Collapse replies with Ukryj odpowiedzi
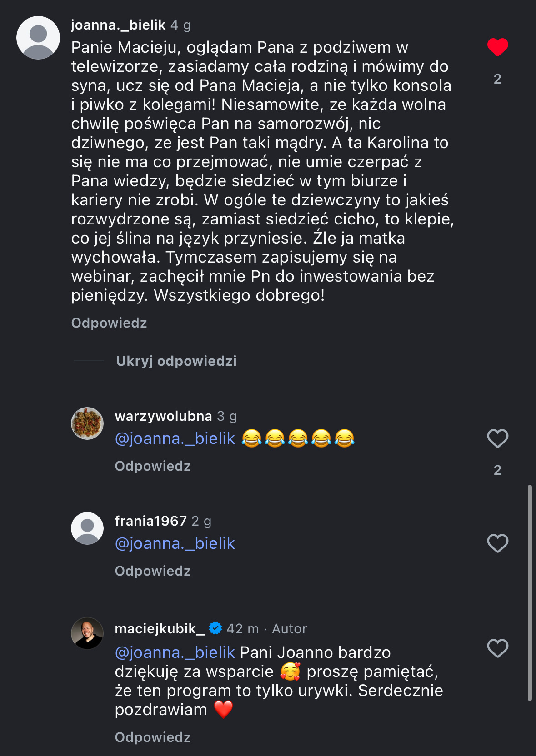 [x=176, y=361]
